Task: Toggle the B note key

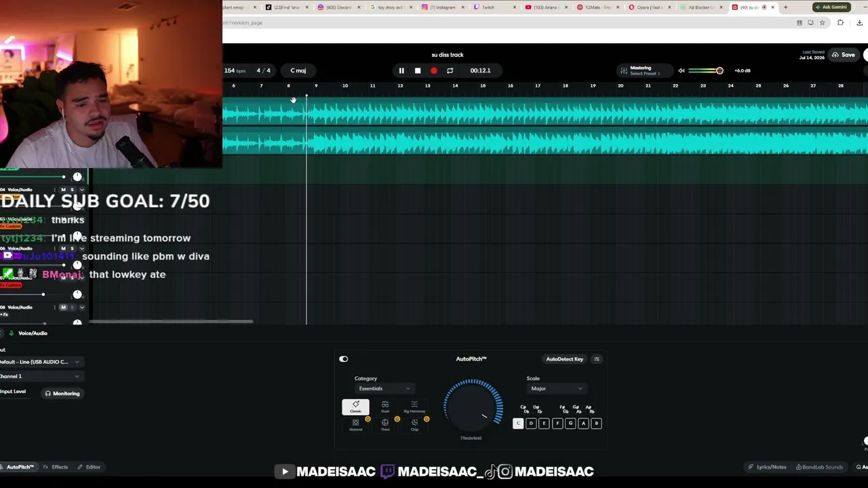Action: pyautogui.click(x=596, y=424)
